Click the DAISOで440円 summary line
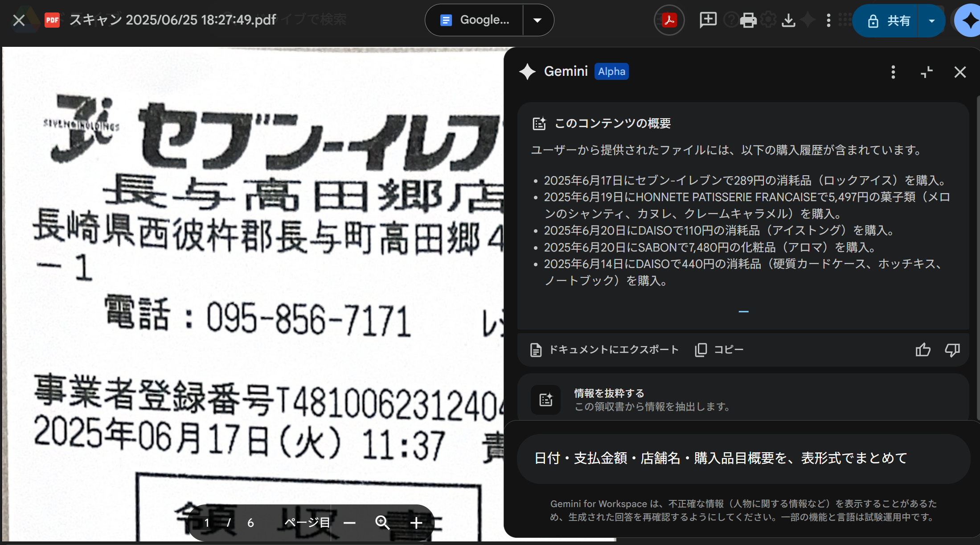This screenshot has height=545, width=980. [743, 272]
